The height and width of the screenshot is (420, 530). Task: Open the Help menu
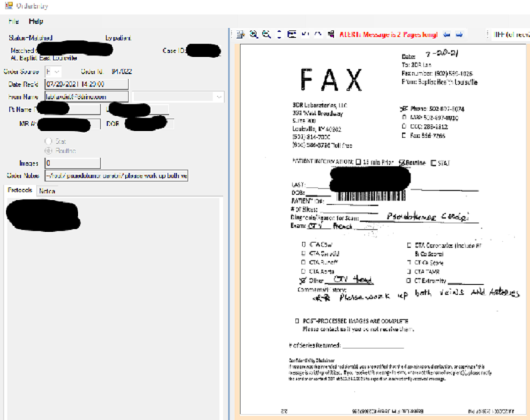36,21
